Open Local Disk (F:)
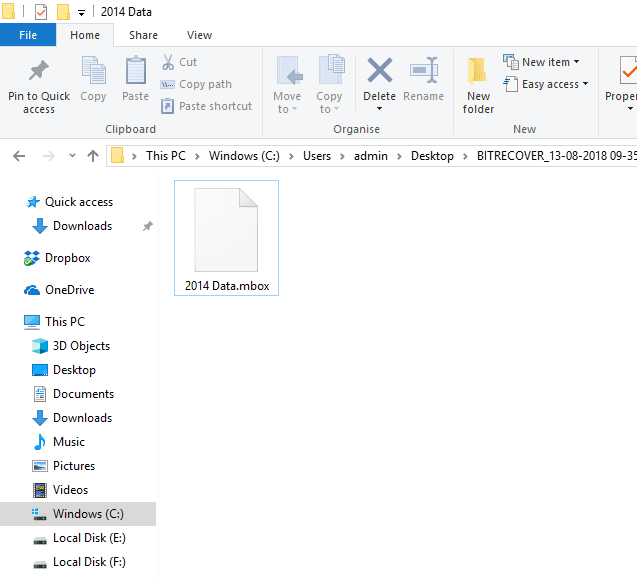Screen dimensions: 637x579 pyautogui.click(x=89, y=562)
